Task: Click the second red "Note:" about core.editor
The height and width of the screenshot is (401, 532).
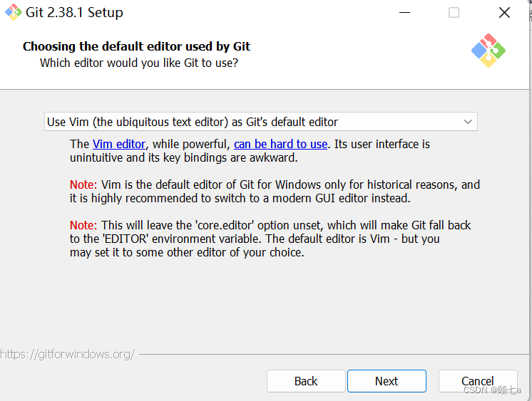Action: click(83, 225)
